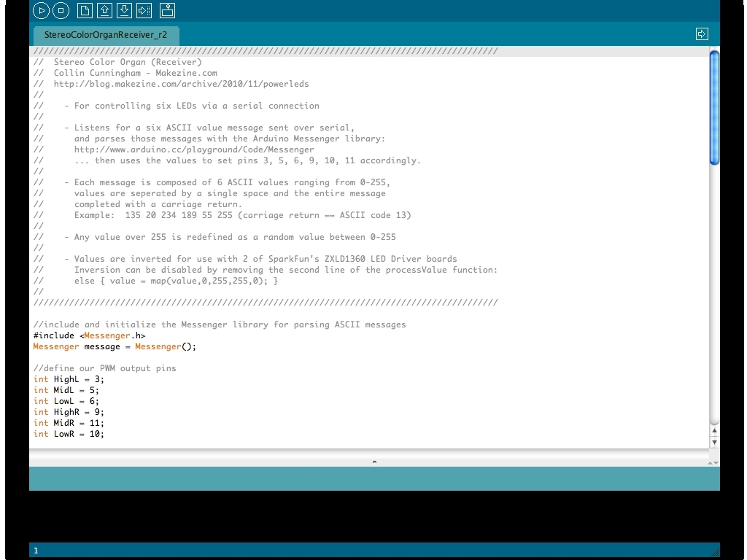
Task: Click 'Any value over 255' comment line
Action: point(215,237)
